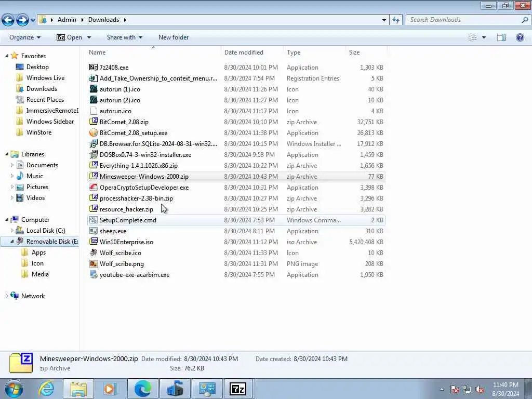
Task: Change view using the views icon
Action: (473, 37)
